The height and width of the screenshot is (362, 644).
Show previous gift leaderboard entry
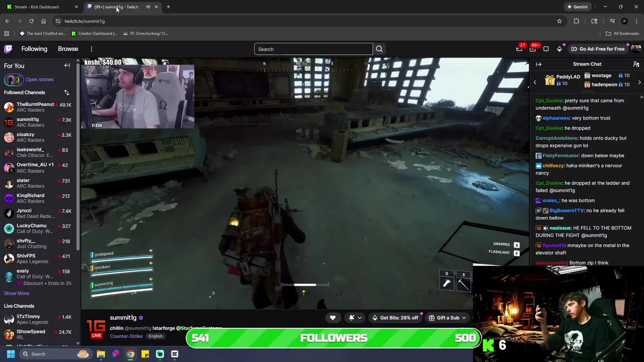[535, 82]
